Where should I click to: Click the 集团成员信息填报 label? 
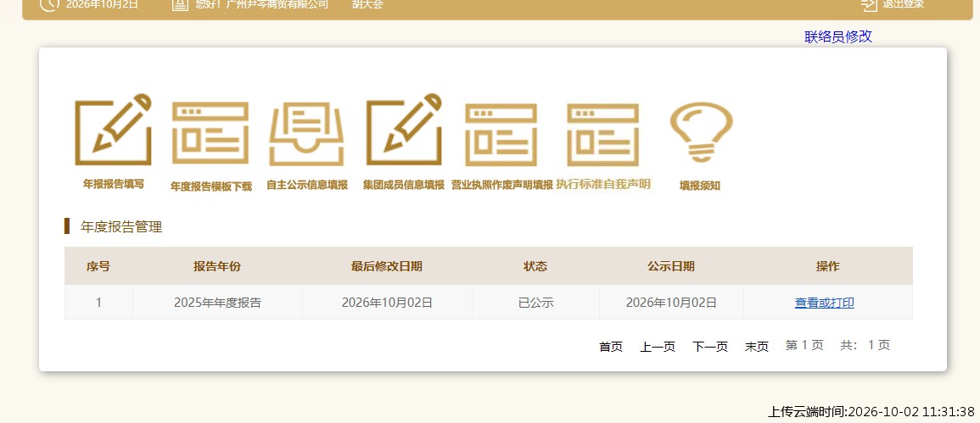[x=404, y=185]
